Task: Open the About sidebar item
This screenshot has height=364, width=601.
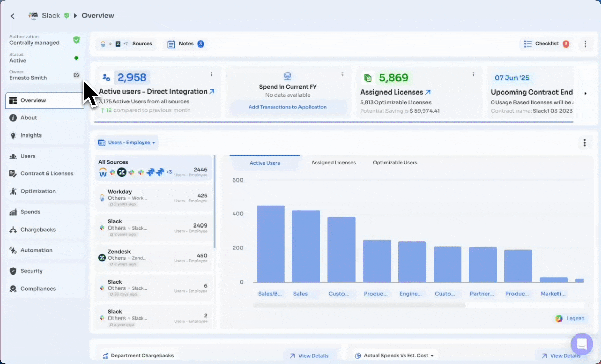Action: tap(45, 118)
